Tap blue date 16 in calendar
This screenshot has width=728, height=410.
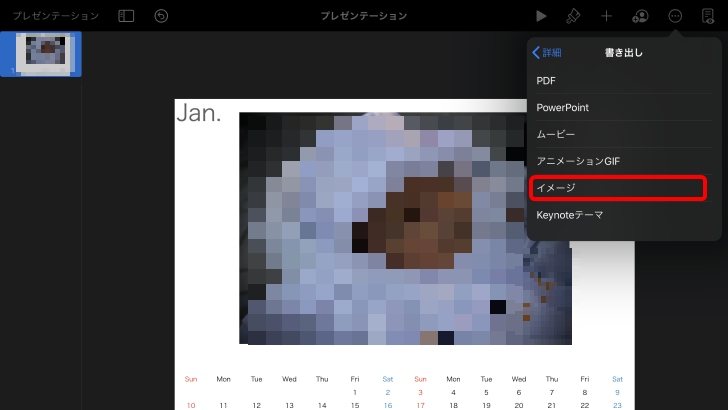(x=388, y=405)
